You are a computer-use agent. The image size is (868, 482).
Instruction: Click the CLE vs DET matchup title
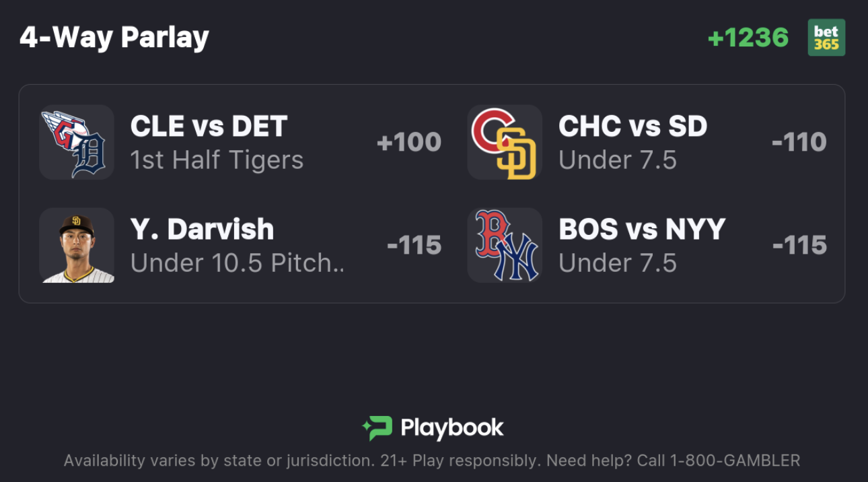(x=209, y=127)
